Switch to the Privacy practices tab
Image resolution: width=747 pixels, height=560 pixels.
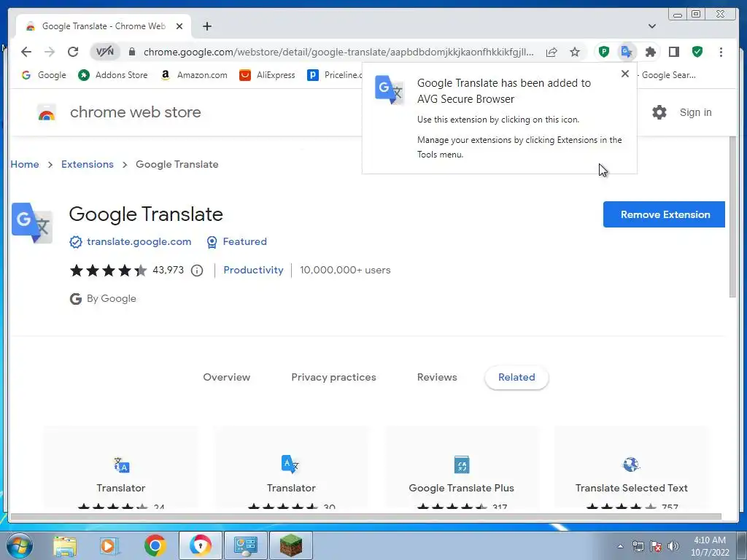(x=333, y=377)
